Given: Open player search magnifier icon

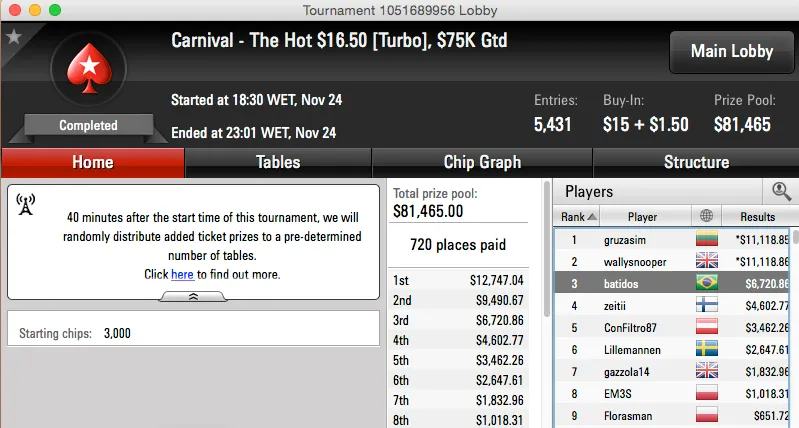Looking at the screenshot, I should point(780,191).
